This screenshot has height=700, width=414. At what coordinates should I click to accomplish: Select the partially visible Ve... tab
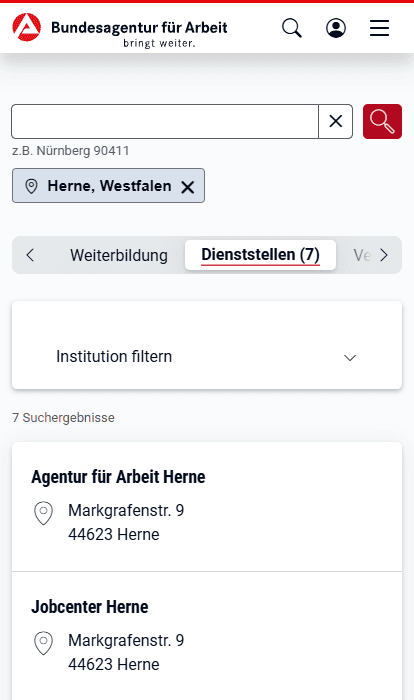(362, 255)
